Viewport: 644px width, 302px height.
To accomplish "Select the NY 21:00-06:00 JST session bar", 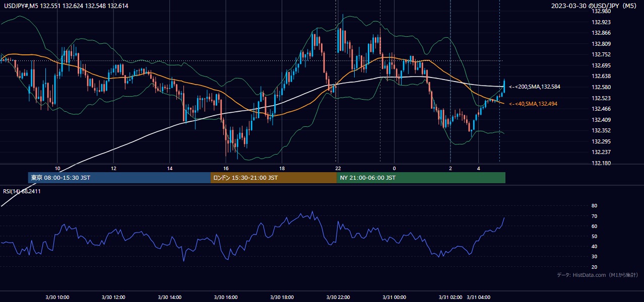I will click(421, 178).
